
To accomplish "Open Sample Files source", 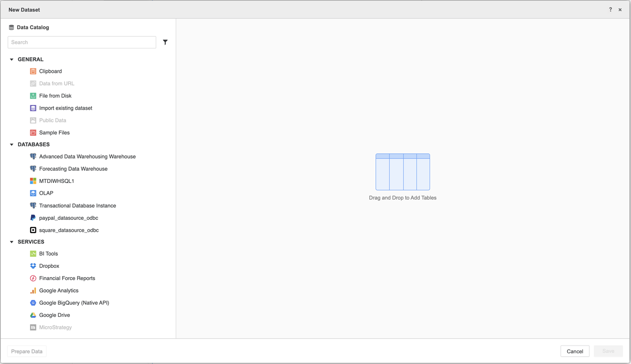I will tap(54, 132).
